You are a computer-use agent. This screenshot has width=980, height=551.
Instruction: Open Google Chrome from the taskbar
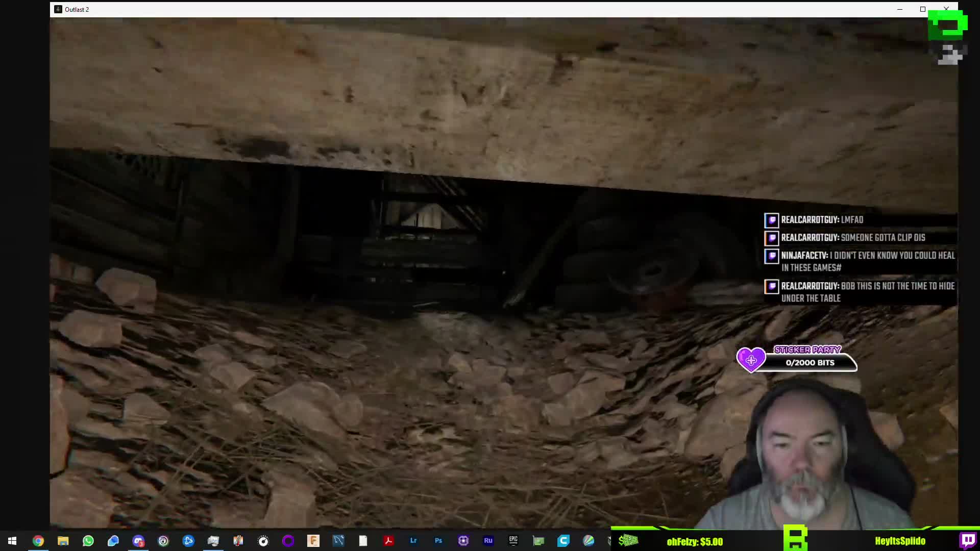coord(38,541)
